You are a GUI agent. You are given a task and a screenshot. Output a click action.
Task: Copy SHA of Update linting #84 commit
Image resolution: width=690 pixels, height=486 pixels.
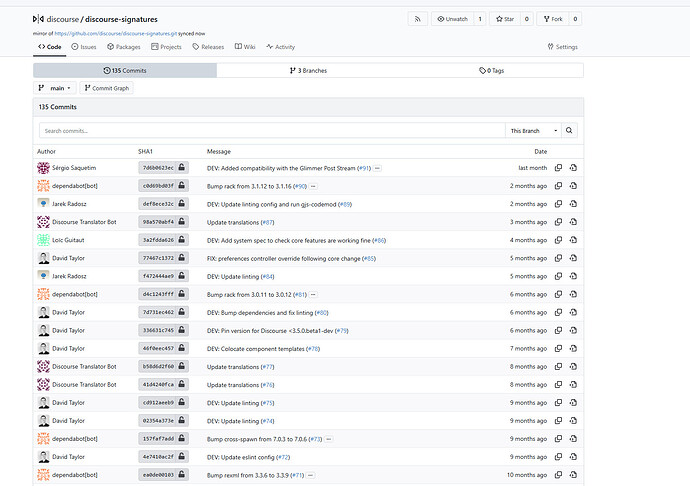click(x=558, y=276)
